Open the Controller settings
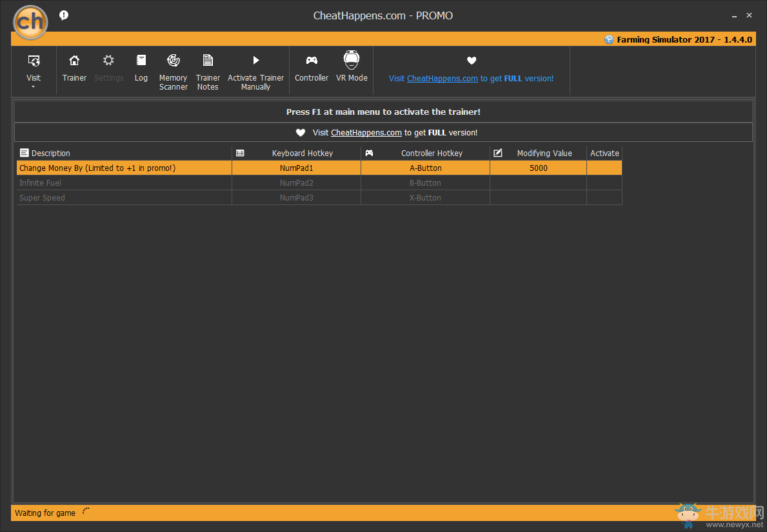This screenshot has width=767, height=532. tap(312, 68)
